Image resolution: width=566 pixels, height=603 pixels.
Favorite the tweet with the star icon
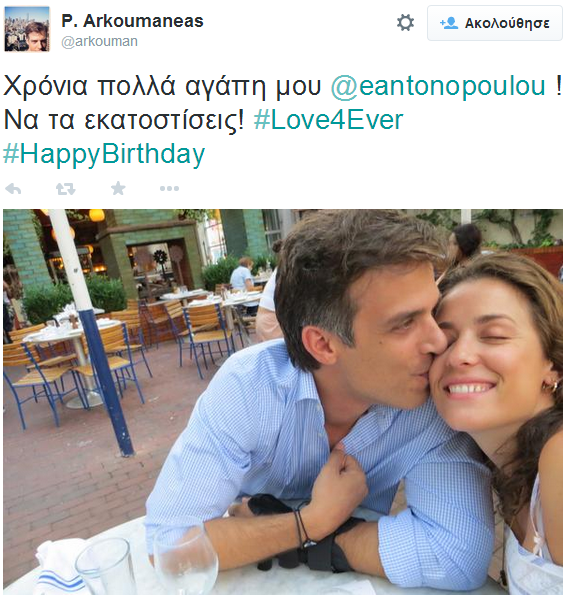pos(118,188)
